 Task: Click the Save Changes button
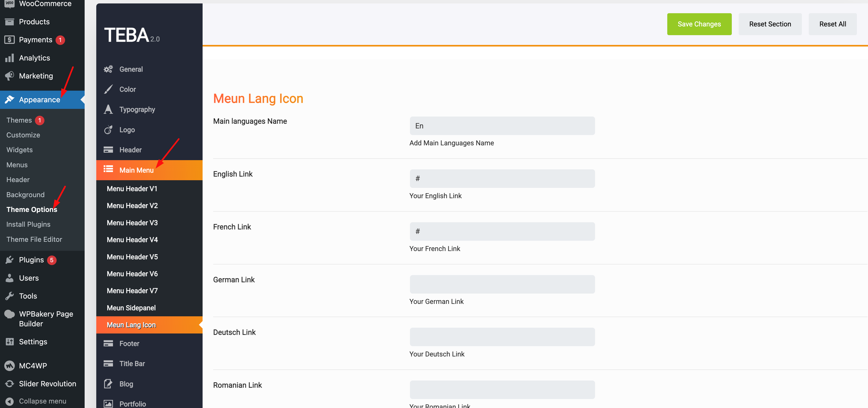(x=699, y=24)
